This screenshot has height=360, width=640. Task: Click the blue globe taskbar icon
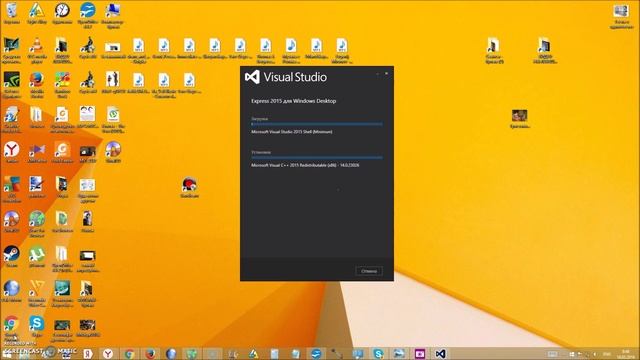[x=171, y=354]
